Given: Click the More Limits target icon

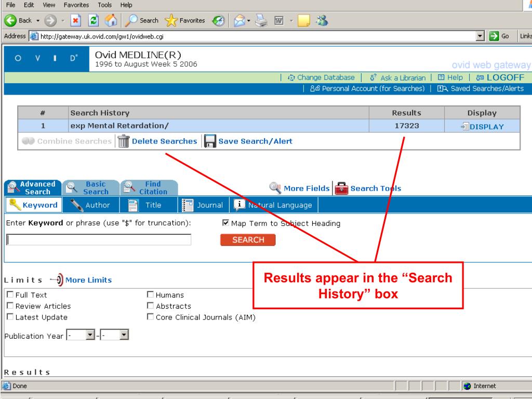Looking at the screenshot, I should click(x=57, y=280).
